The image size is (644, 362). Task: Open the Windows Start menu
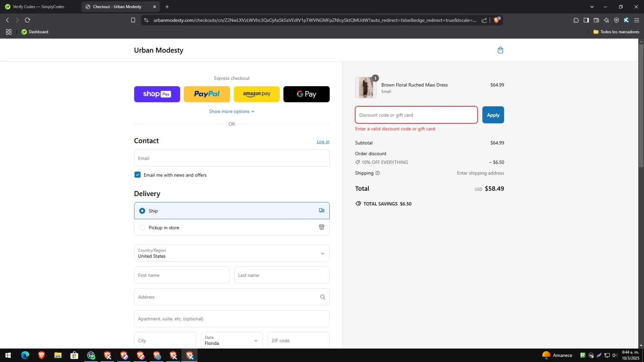8,355
